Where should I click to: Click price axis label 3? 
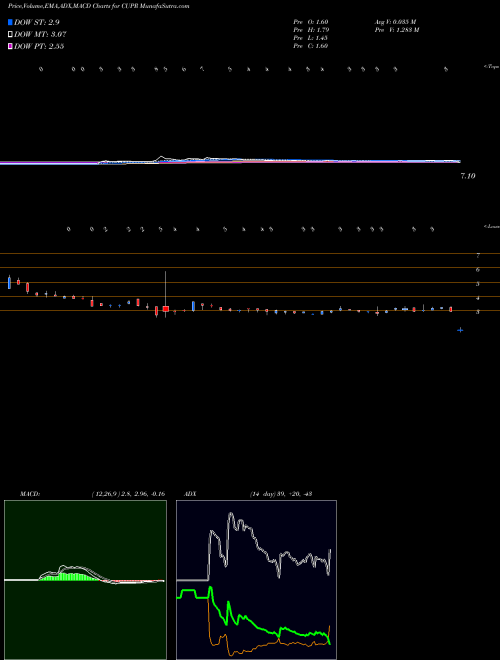(478, 312)
